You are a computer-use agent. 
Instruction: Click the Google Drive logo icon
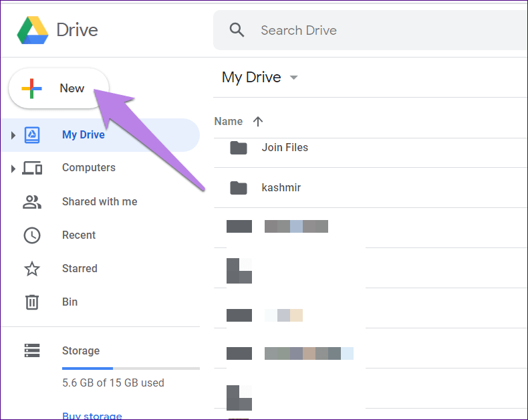tap(32, 30)
